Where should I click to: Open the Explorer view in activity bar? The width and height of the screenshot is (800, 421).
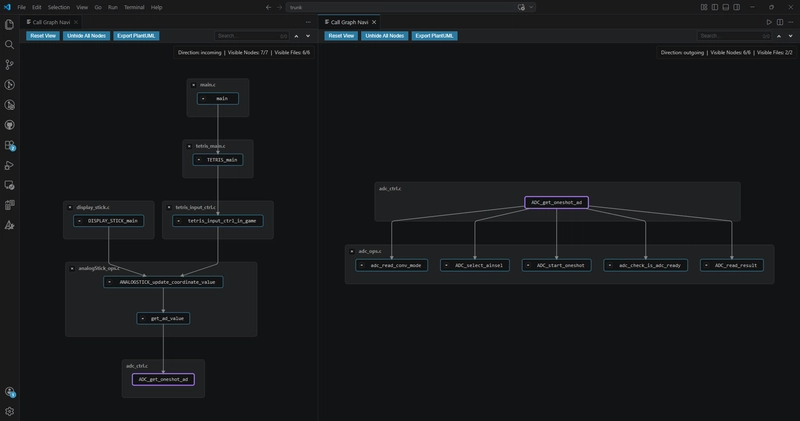click(x=9, y=24)
